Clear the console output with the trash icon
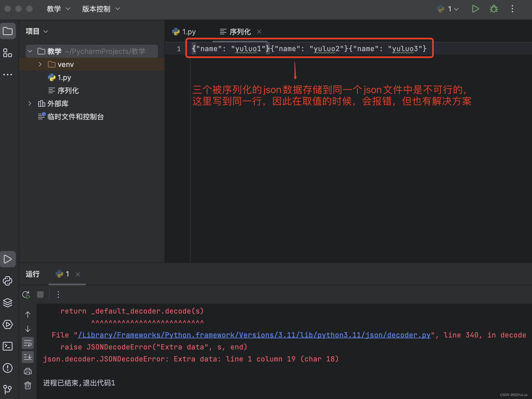532x399 pixels. click(28, 385)
